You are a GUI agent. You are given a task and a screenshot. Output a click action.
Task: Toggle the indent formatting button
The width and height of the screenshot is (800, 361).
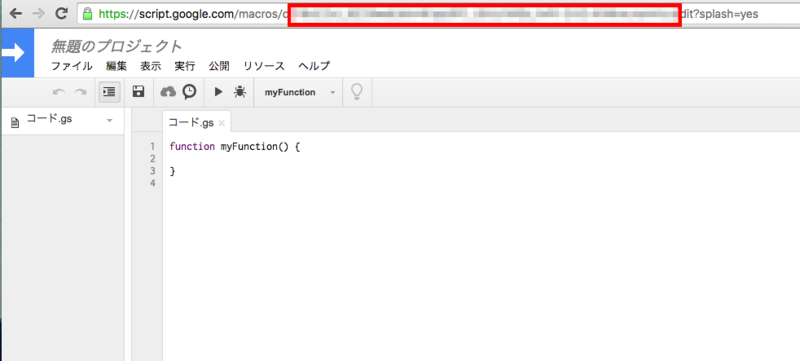coord(109,92)
